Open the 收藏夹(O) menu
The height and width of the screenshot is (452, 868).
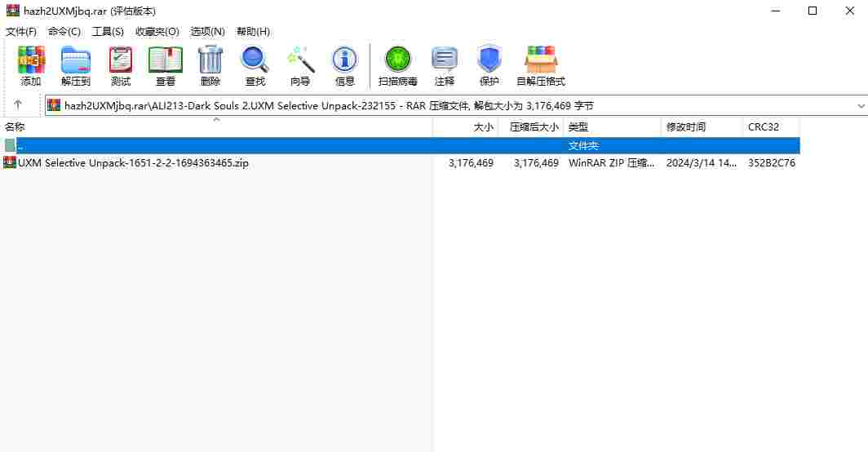tap(157, 32)
